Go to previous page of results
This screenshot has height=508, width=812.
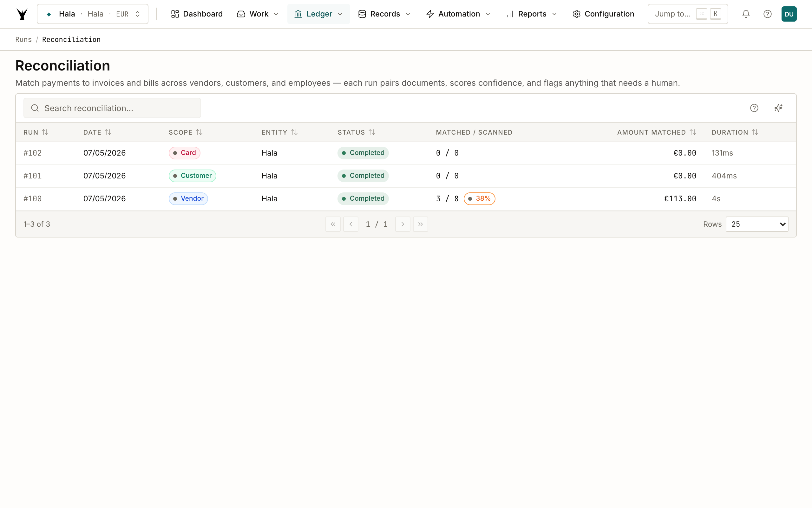350,224
